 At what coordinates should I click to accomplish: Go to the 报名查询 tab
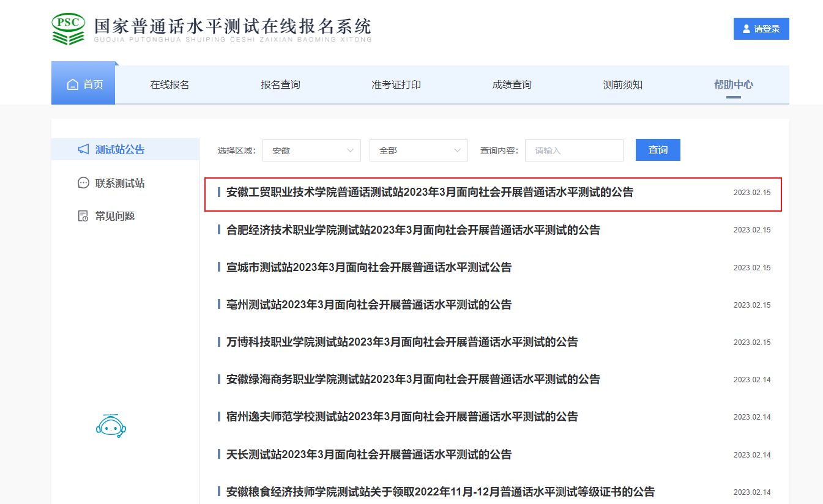click(x=280, y=85)
